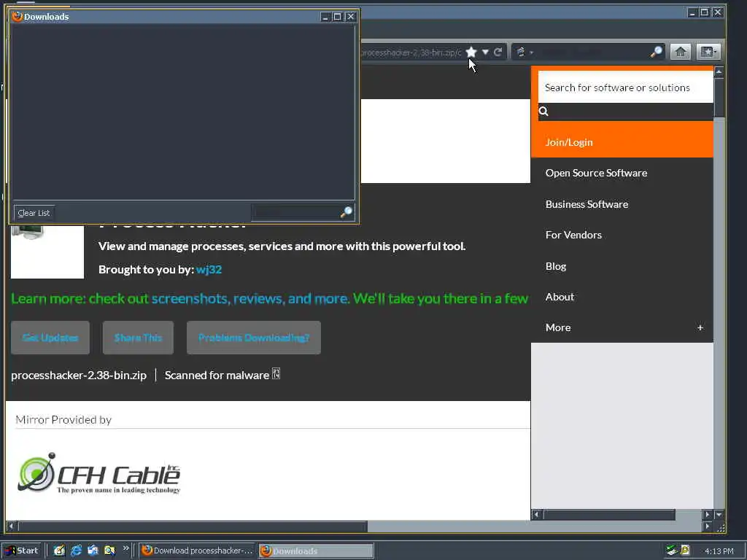Click the Firefox address bar URL field
This screenshot has height=560, width=747.
pyautogui.click(x=411, y=52)
